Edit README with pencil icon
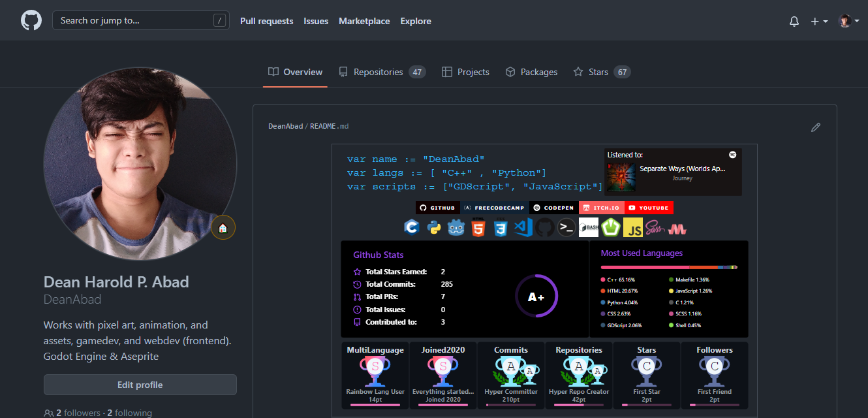This screenshot has height=418, width=868. [x=816, y=127]
